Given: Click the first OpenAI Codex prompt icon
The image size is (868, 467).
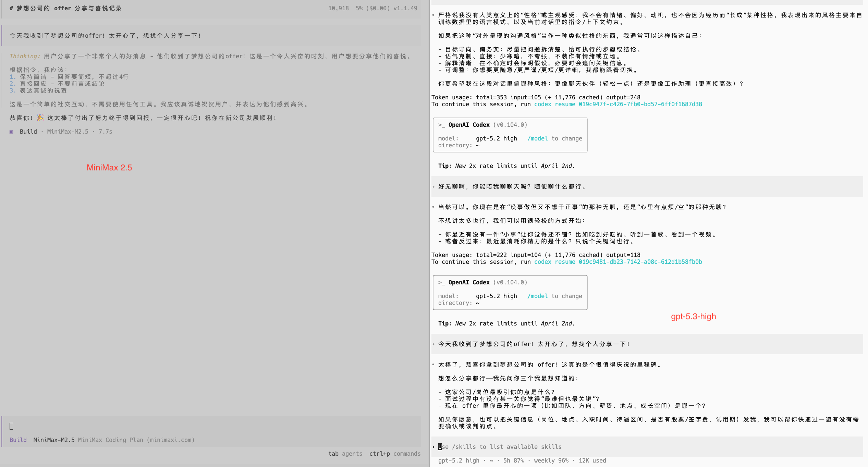Looking at the screenshot, I should (441, 125).
